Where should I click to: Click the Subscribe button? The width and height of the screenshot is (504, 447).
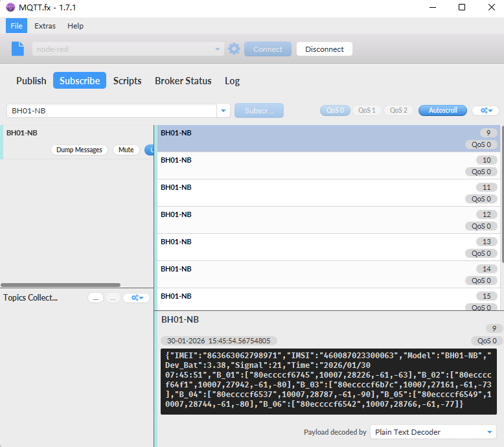pyautogui.click(x=259, y=111)
